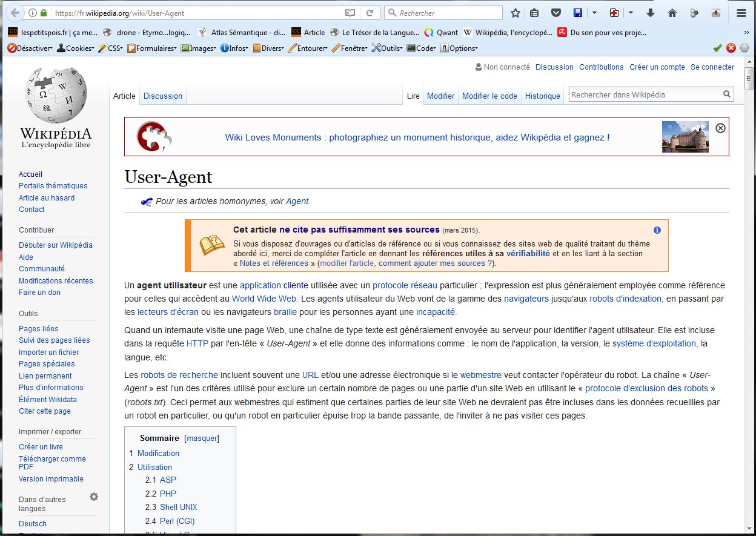Toggle reader view in address bar

(x=350, y=13)
